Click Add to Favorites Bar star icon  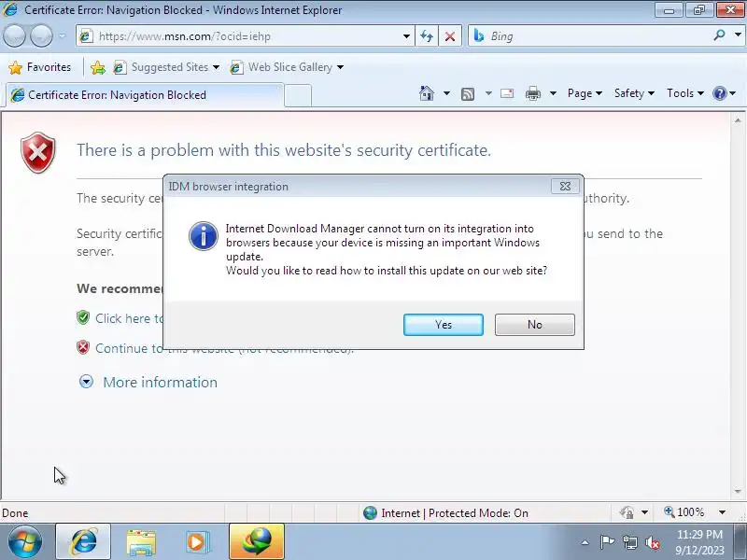coord(98,67)
